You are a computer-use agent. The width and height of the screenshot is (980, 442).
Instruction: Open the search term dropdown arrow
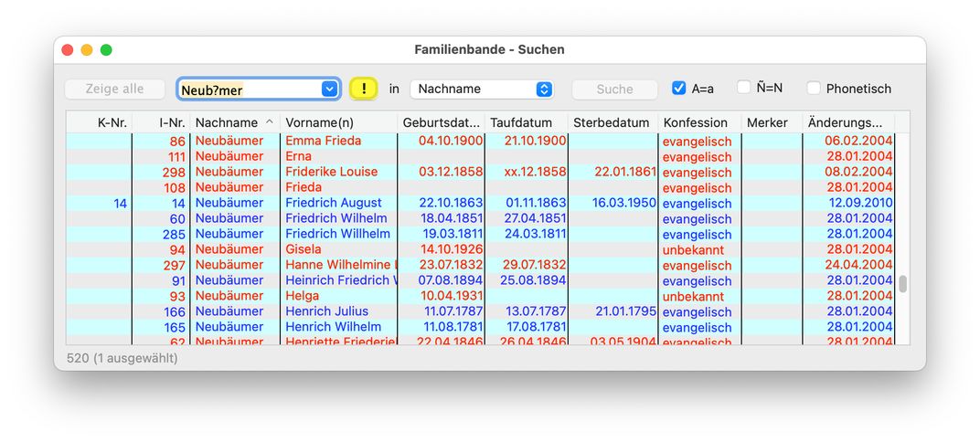click(x=330, y=89)
